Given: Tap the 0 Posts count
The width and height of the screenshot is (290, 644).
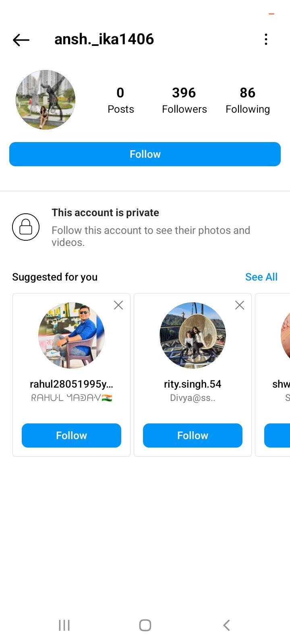Looking at the screenshot, I should (x=120, y=100).
